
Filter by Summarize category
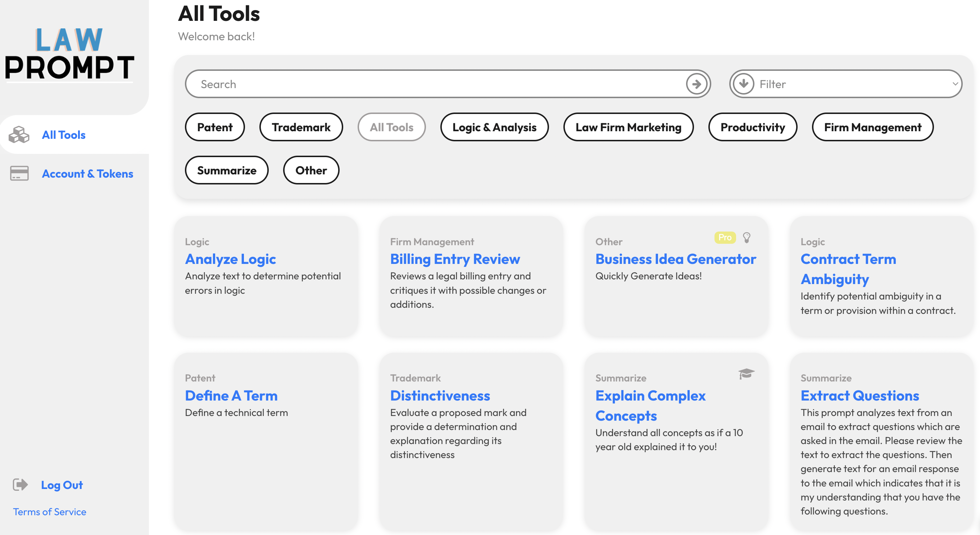[x=226, y=170]
